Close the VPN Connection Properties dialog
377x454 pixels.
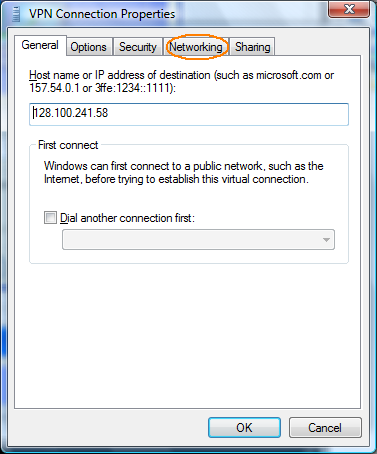349,9
